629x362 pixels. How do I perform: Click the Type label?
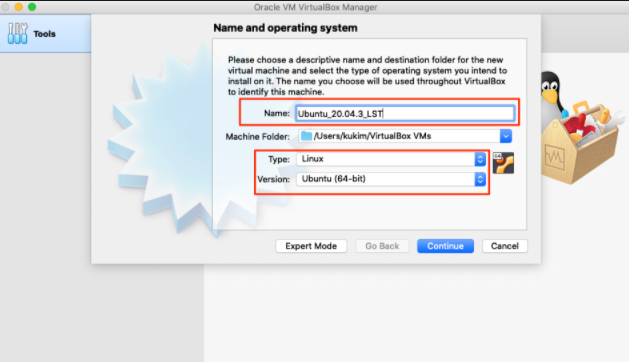coord(279,159)
